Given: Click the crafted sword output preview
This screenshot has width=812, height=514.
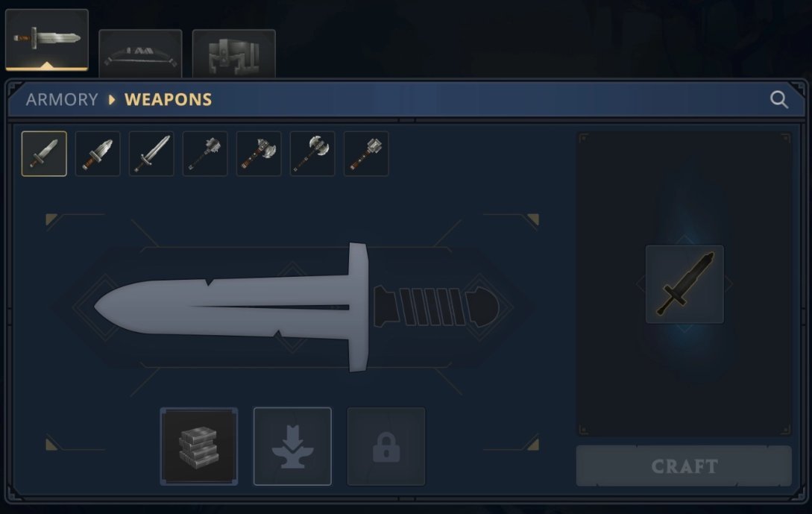Looking at the screenshot, I should 684,284.
